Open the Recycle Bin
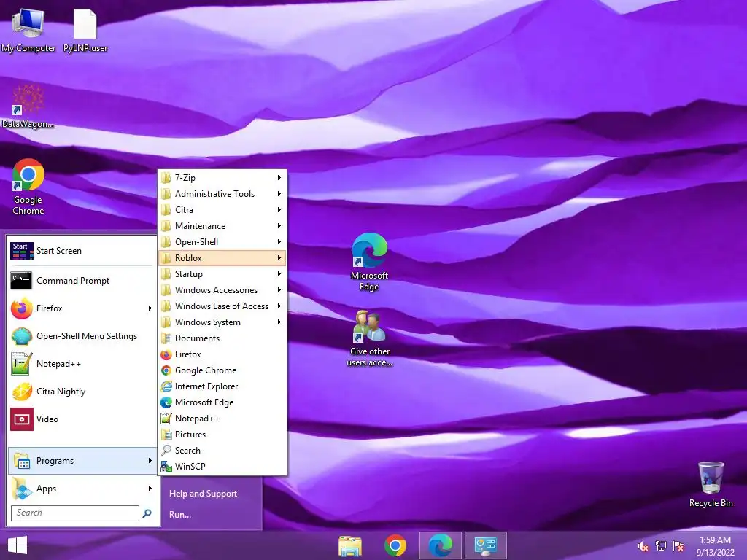Image resolution: width=747 pixels, height=560 pixels. [711, 484]
